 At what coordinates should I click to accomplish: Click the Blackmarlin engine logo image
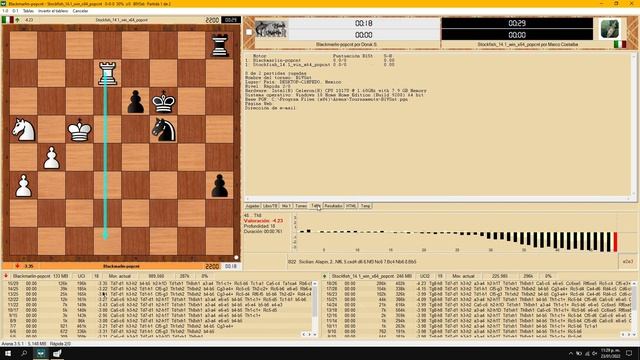tap(271, 29)
